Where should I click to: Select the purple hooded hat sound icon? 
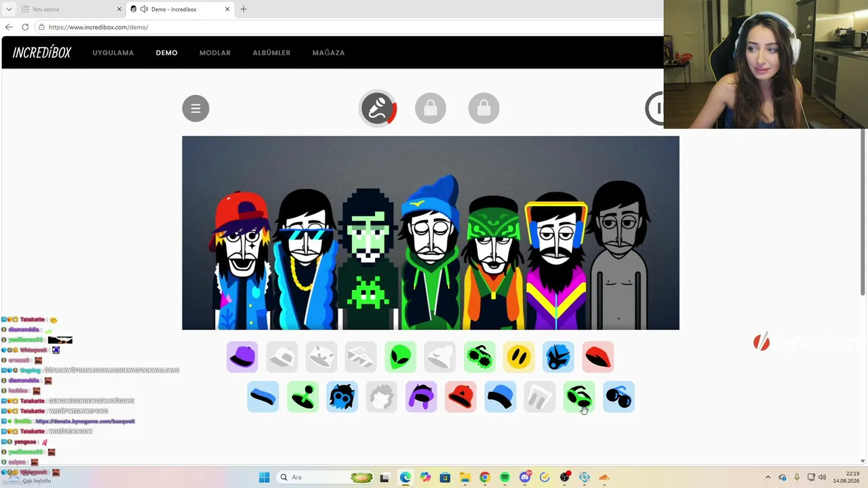[421, 396]
